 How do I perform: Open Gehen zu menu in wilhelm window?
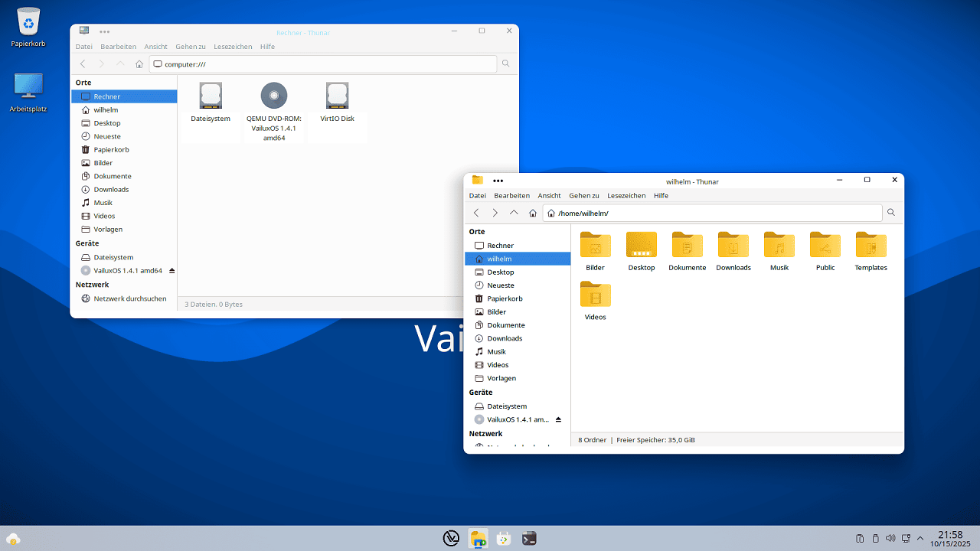pos(584,196)
